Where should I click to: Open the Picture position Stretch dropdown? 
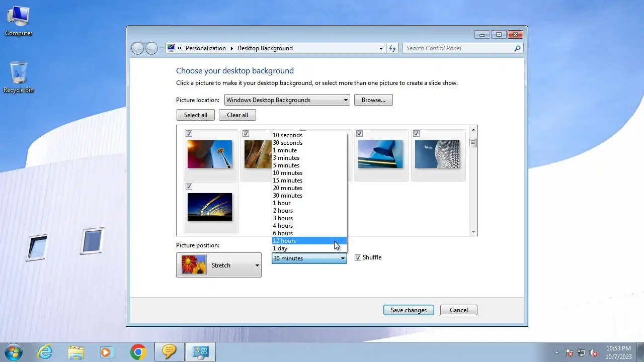[219, 265]
